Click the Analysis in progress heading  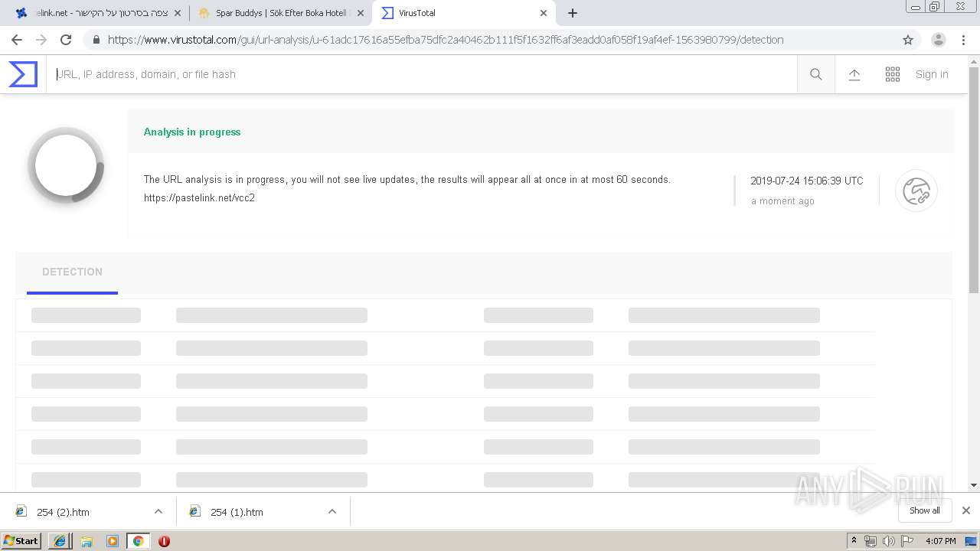192,132
